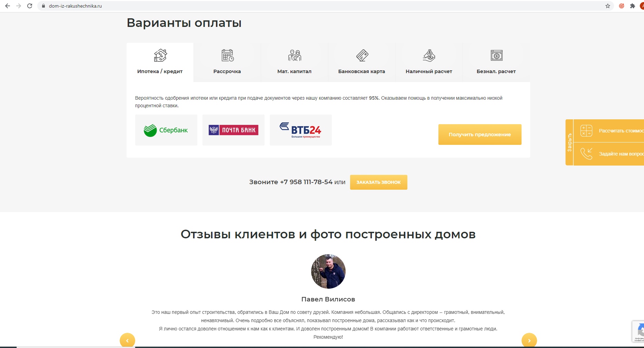
Task: Click the phone icon in side widget
Action: point(586,153)
